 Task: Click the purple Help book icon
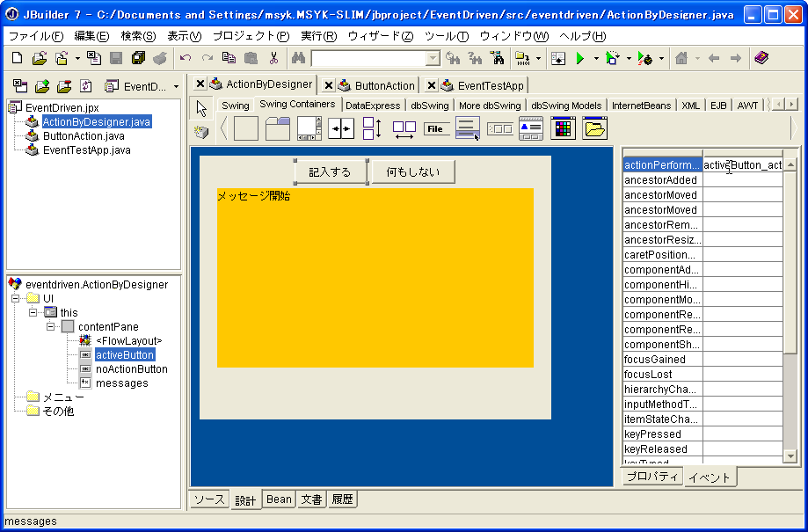pos(761,59)
